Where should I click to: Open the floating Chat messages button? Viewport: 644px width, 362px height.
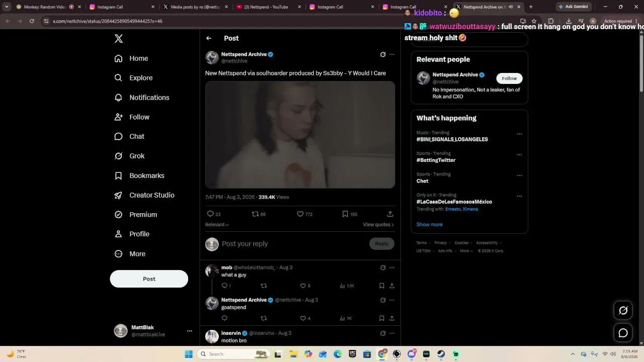tap(623, 333)
